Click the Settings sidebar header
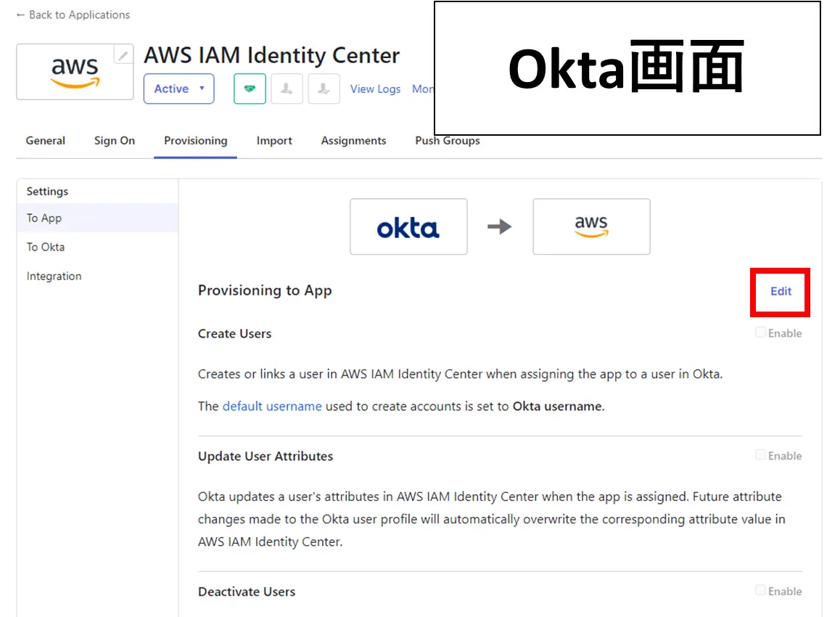This screenshot has height=617, width=840. [x=48, y=192]
